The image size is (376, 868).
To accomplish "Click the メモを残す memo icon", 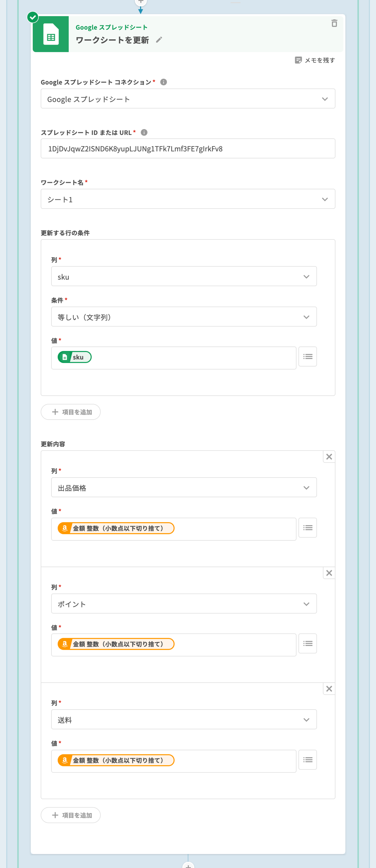I will point(298,60).
